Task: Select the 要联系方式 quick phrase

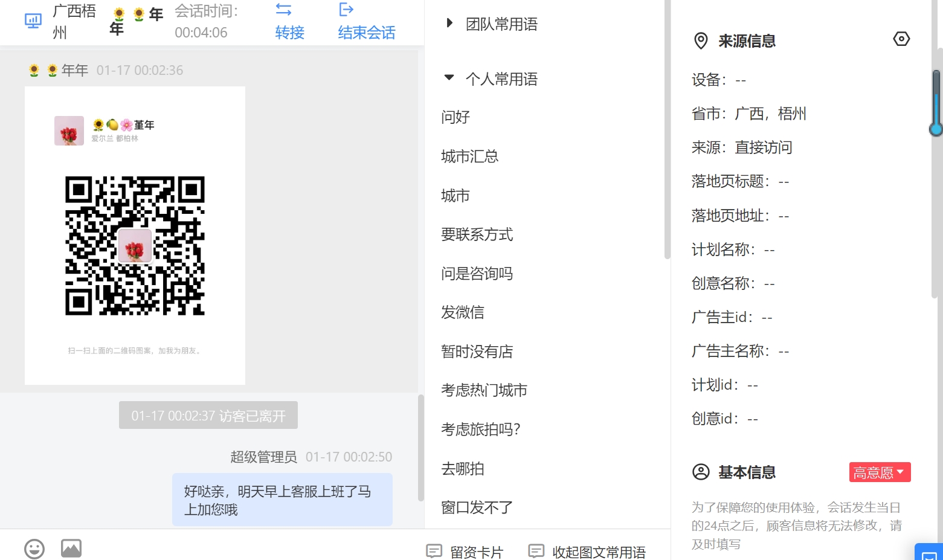Action: (477, 234)
